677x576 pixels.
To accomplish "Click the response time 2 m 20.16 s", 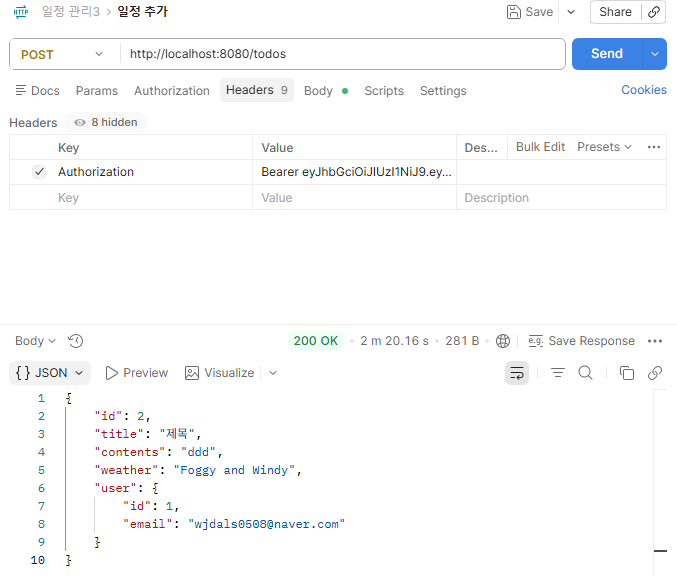I will click(394, 341).
